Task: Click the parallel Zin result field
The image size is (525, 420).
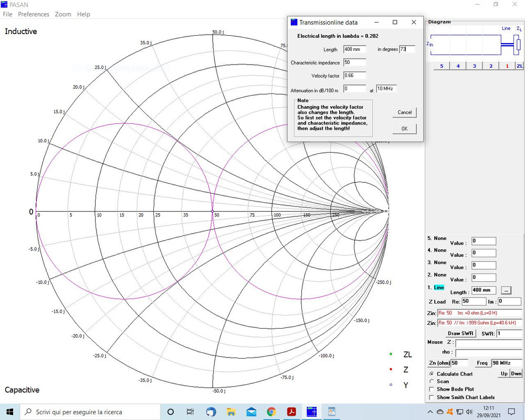Action: [x=479, y=323]
